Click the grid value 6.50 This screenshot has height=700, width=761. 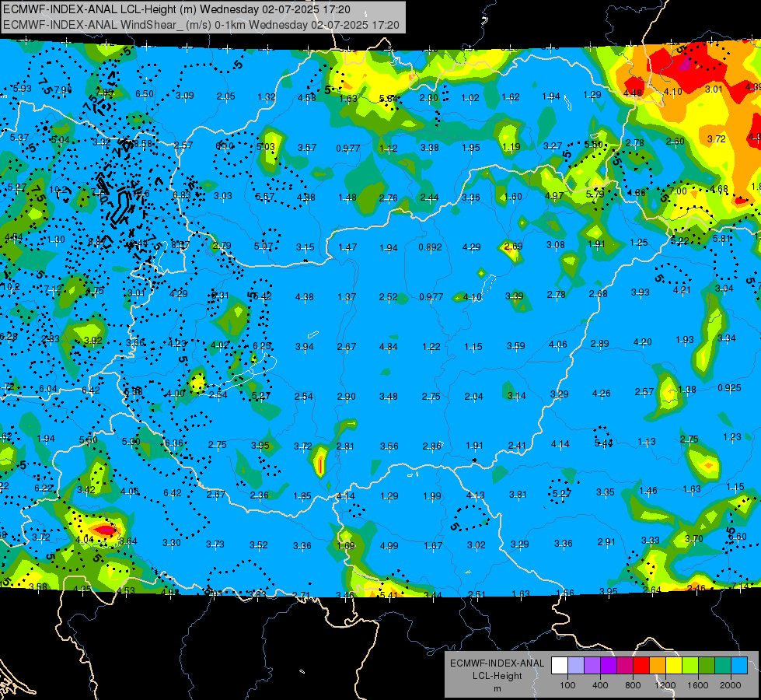coord(144,94)
